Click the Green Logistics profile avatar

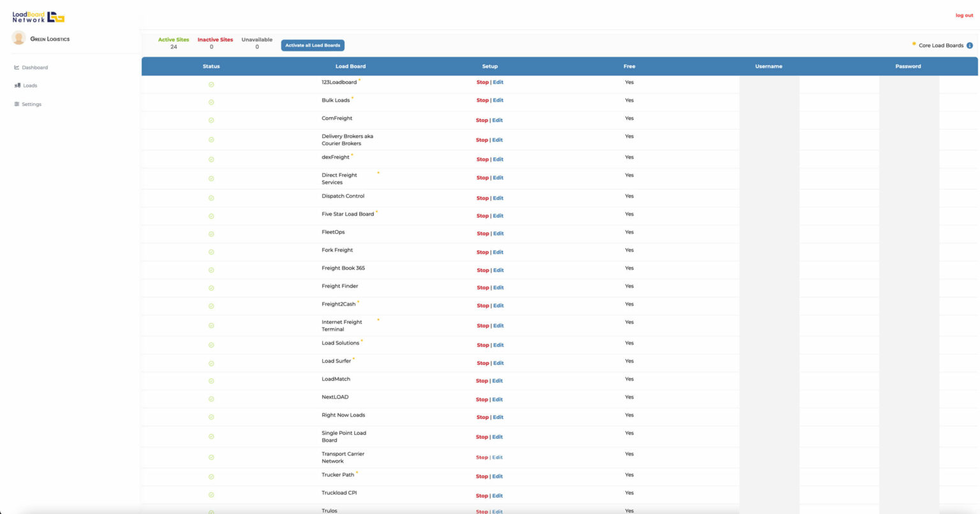pos(19,38)
